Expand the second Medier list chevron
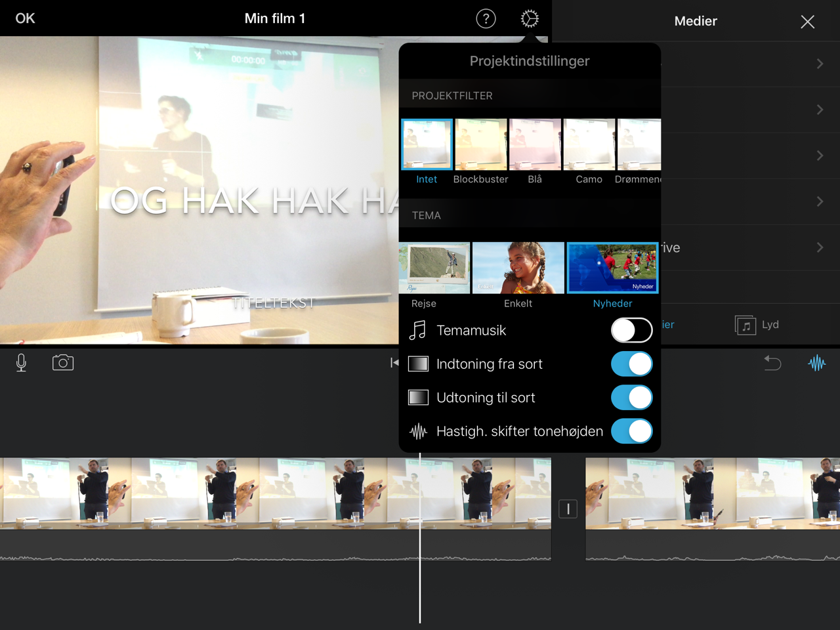The height and width of the screenshot is (630, 840). [819, 110]
